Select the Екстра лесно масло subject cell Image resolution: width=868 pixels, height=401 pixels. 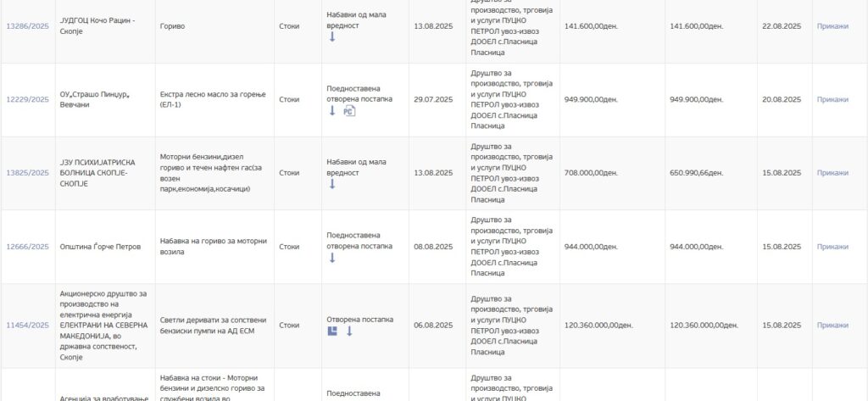click(x=214, y=100)
